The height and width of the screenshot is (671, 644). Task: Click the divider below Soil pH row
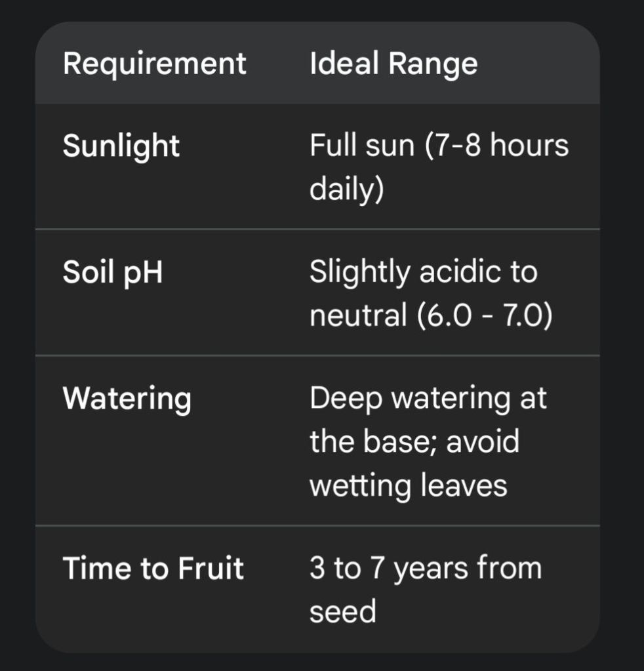pos(317,356)
